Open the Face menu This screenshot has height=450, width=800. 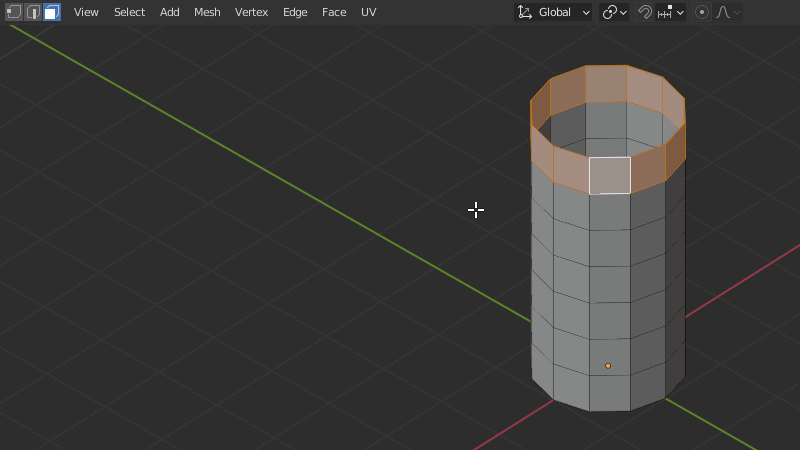(334, 12)
